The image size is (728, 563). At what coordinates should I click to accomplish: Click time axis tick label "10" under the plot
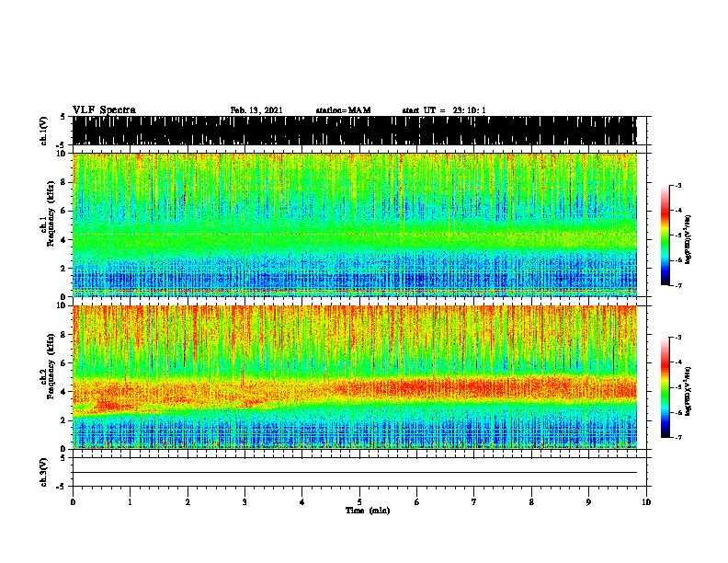(646, 502)
